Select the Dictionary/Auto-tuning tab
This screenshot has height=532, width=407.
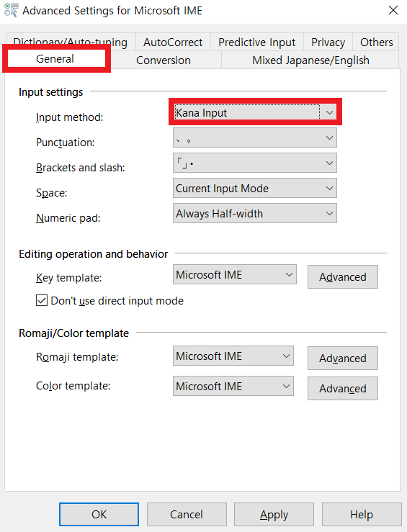(x=71, y=41)
